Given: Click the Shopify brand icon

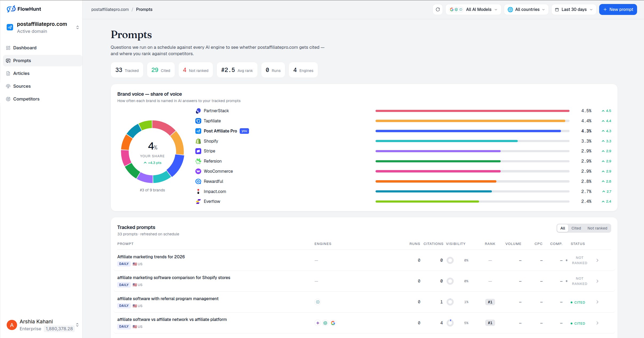Looking at the screenshot, I should 198,141.
